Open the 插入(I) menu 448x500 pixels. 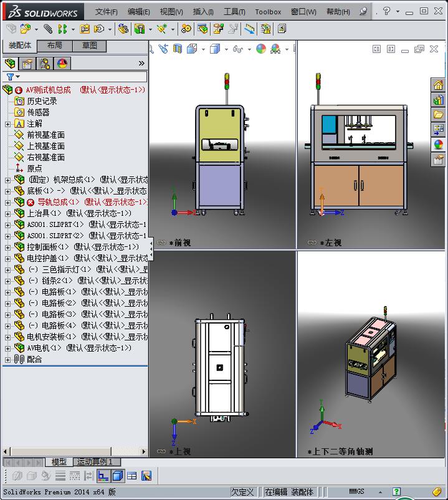203,12
